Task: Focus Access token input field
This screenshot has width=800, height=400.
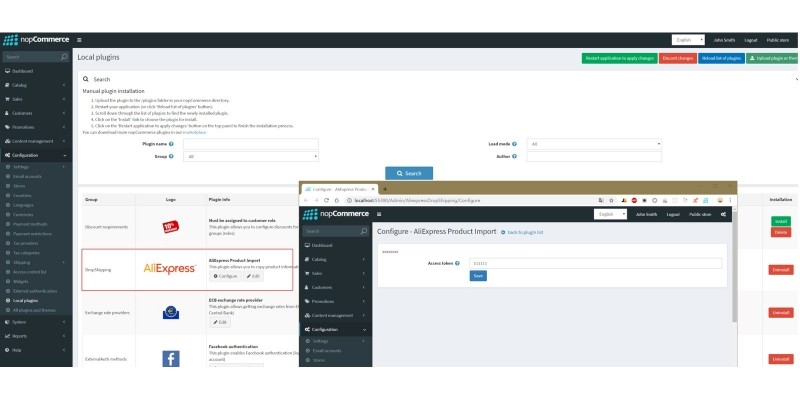Action: 596,263
